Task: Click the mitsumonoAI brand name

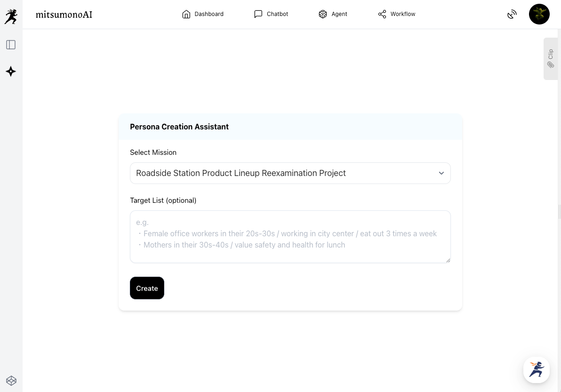Action: click(64, 15)
